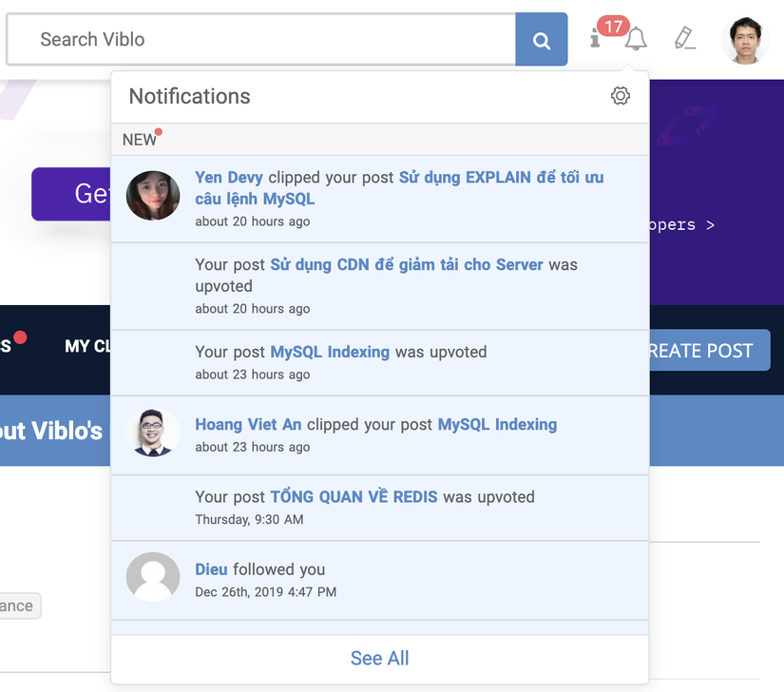Open Dieu's profile link
784x692 pixels.
(x=211, y=569)
